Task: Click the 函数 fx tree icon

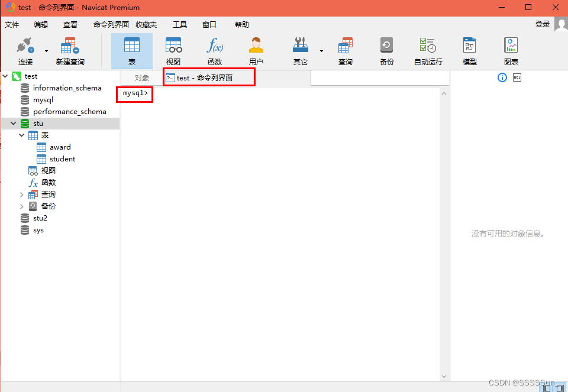Action: click(x=33, y=183)
